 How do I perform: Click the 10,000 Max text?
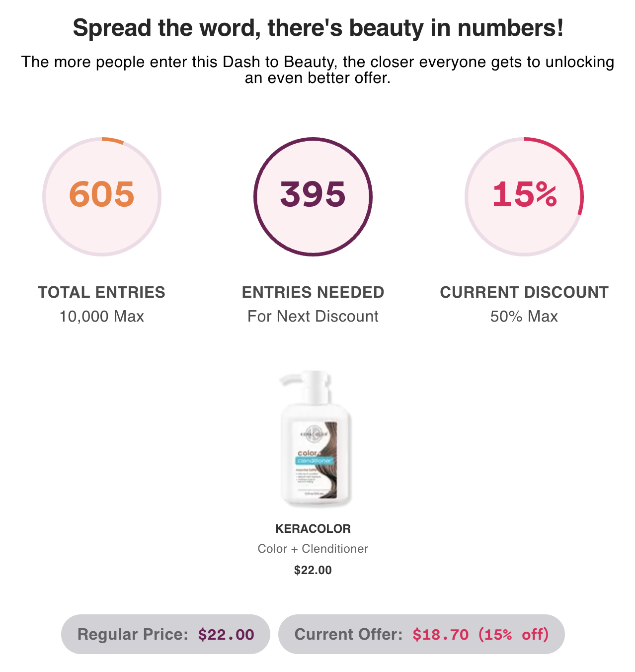tap(102, 317)
